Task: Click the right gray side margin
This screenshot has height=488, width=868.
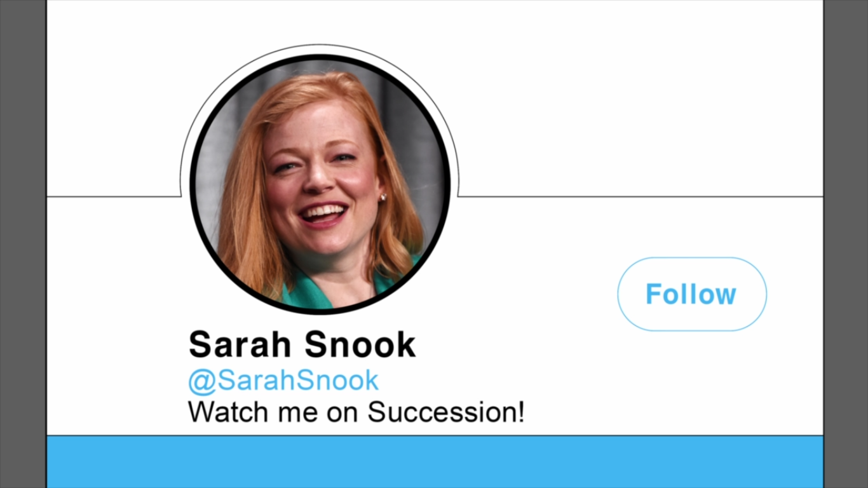Action: click(846, 244)
